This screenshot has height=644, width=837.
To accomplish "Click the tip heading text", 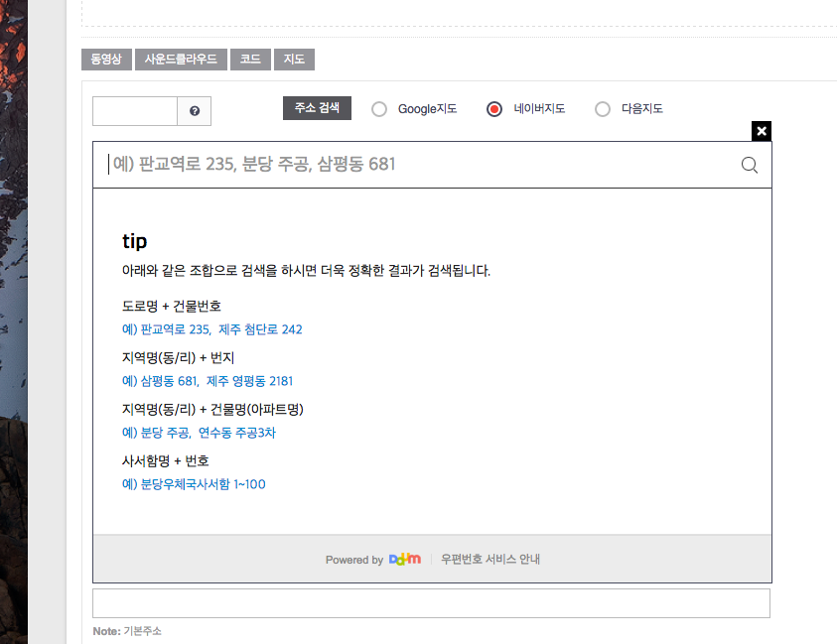I will (x=134, y=241).
